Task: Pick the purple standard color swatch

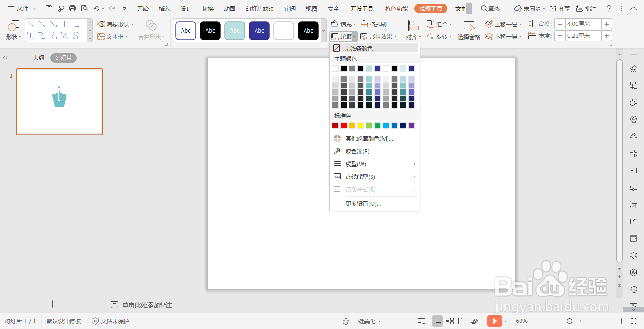Action: click(x=412, y=126)
